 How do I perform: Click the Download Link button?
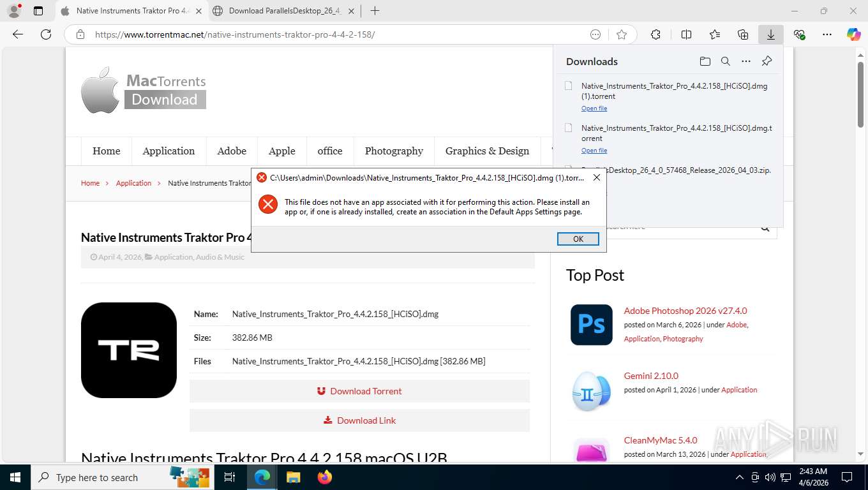click(x=359, y=420)
